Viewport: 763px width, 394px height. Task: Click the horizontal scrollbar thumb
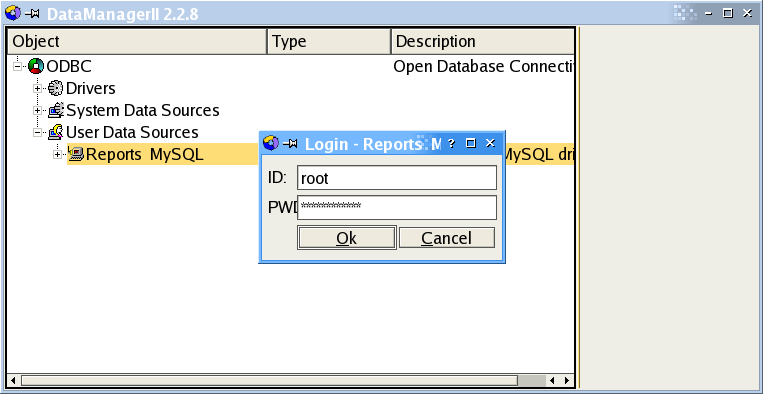point(269,380)
